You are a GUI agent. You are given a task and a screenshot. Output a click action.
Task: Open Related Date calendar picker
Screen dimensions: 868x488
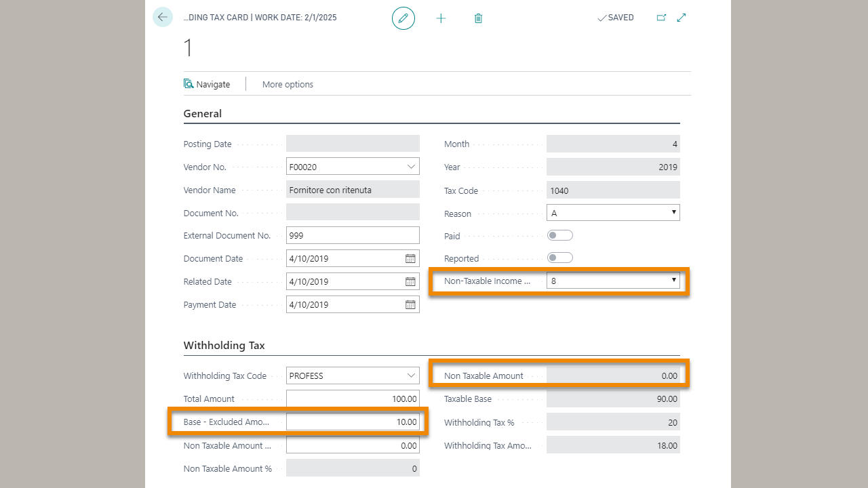pyautogui.click(x=410, y=281)
